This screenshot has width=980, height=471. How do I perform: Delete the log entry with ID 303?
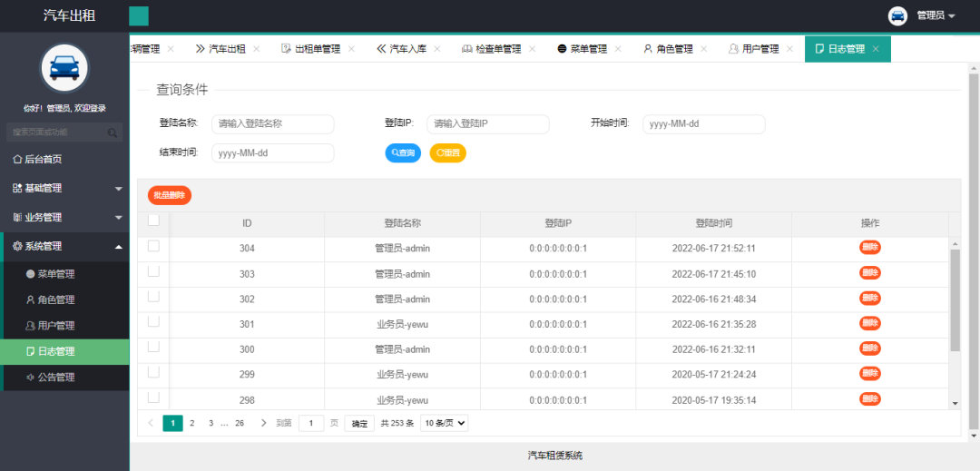[x=870, y=272]
